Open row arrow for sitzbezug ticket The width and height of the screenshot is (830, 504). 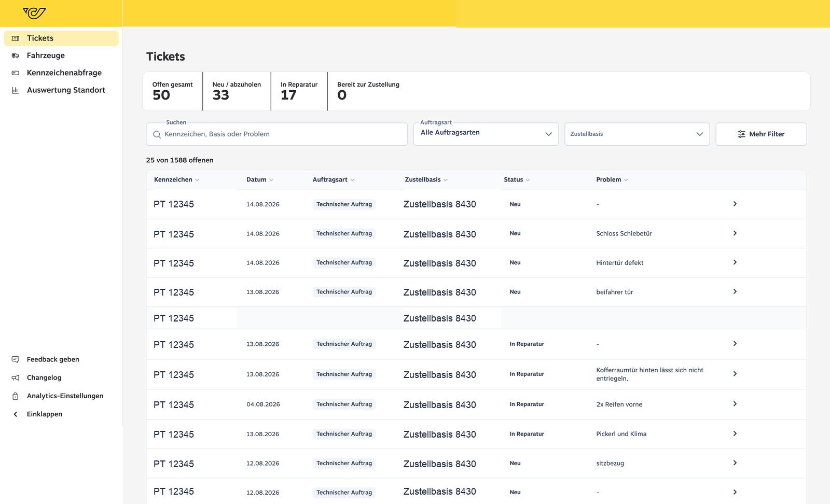click(735, 463)
